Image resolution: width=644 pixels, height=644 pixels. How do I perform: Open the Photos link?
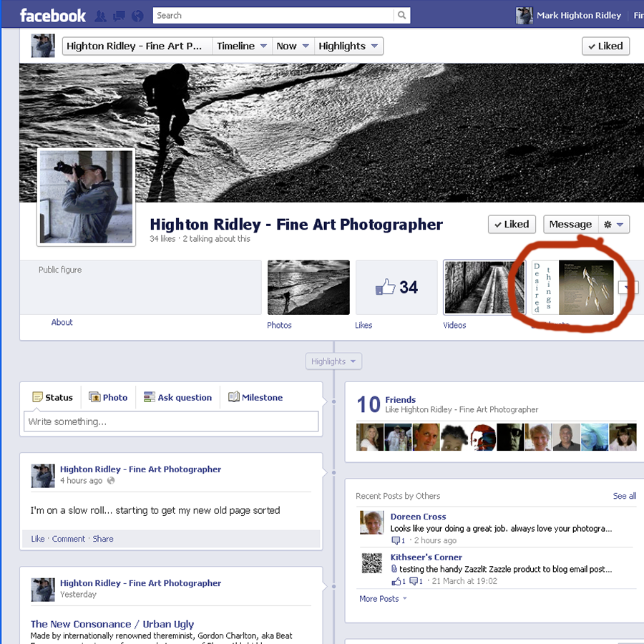[279, 326]
